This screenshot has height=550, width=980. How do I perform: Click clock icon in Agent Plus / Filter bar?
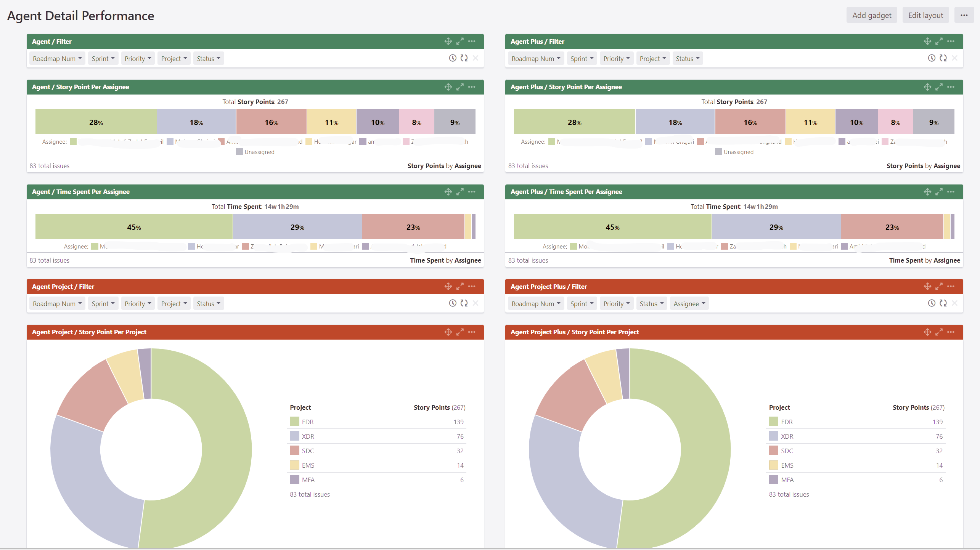click(931, 58)
